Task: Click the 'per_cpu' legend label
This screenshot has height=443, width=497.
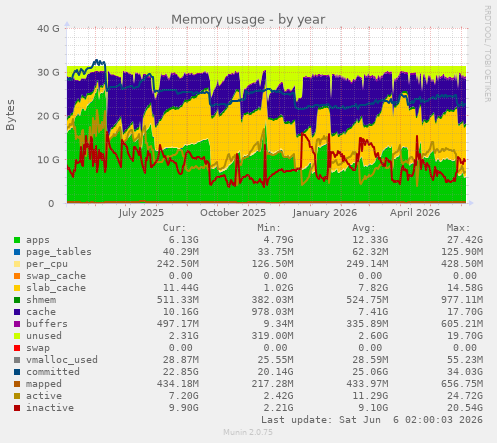Action: pyautogui.click(x=47, y=264)
